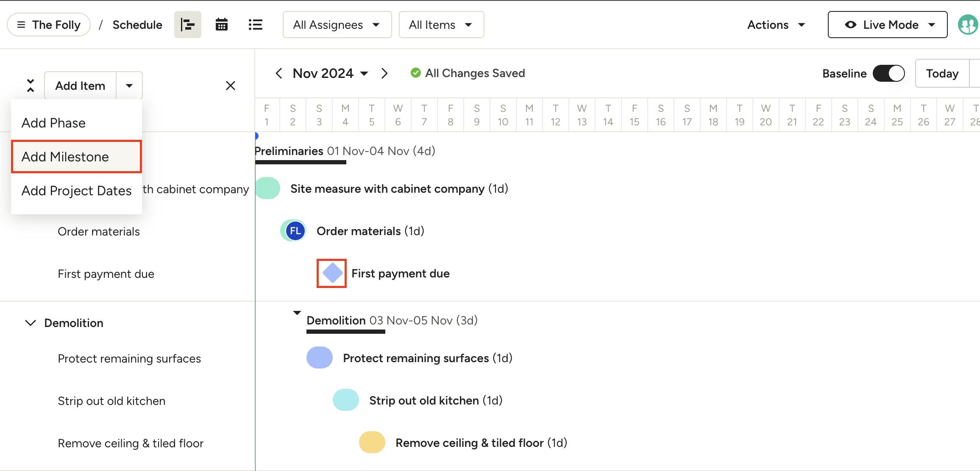
Task: Click the Today button
Action: point(942,73)
